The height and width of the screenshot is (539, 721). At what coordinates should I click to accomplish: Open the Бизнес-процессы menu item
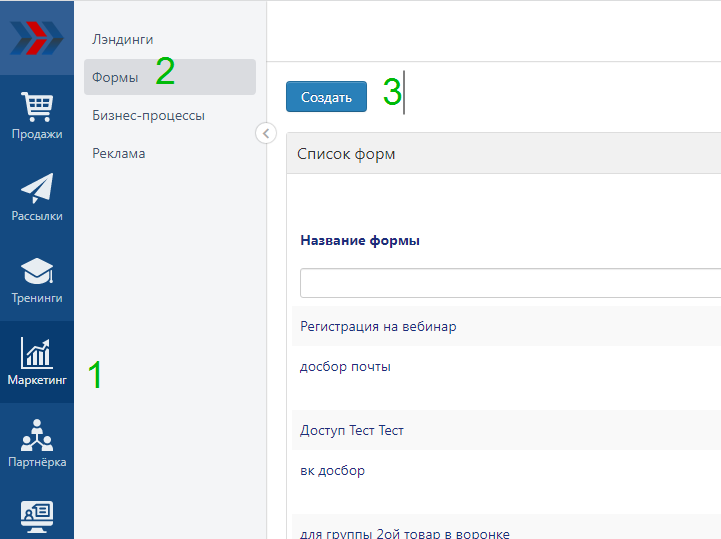coord(148,115)
